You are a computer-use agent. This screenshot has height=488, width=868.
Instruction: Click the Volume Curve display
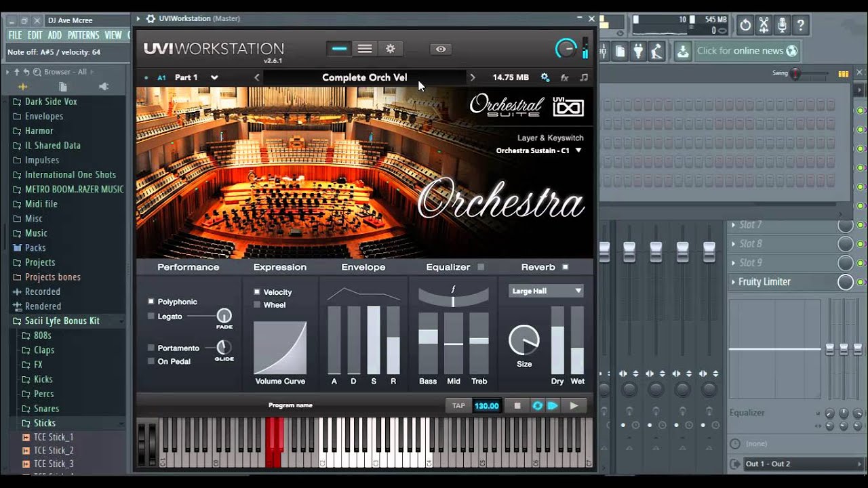280,348
